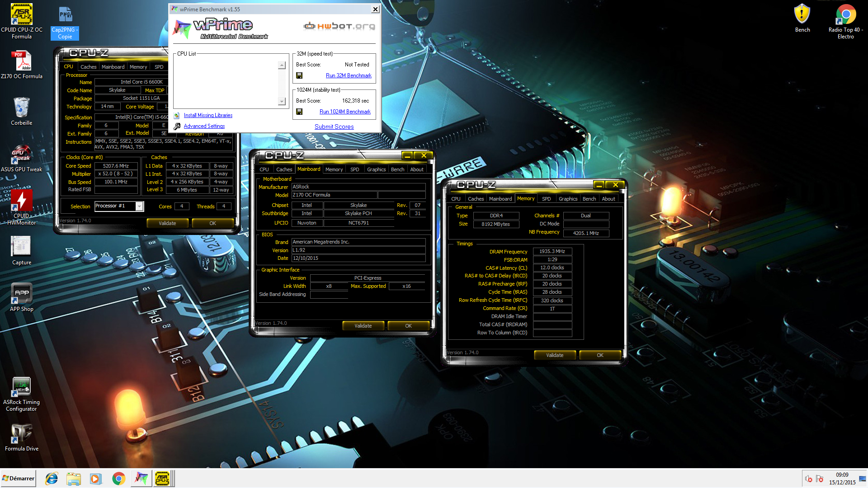Click Core Speed value 5207.6 MHz

[116, 166]
